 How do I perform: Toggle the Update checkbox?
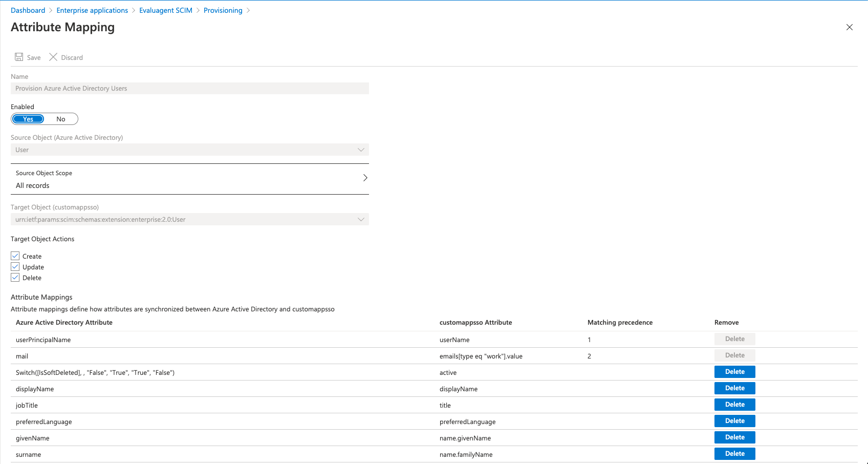[15, 266]
